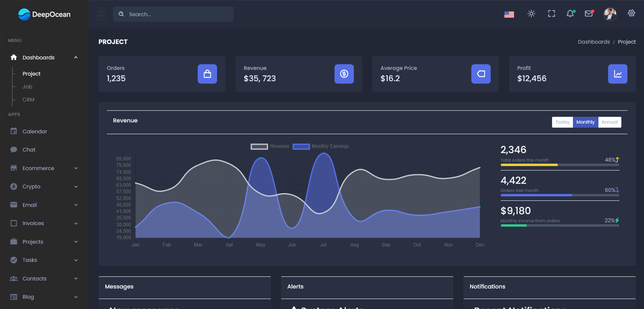Collapse the Dashboards menu chevron
The image size is (644, 309).
coord(76,58)
